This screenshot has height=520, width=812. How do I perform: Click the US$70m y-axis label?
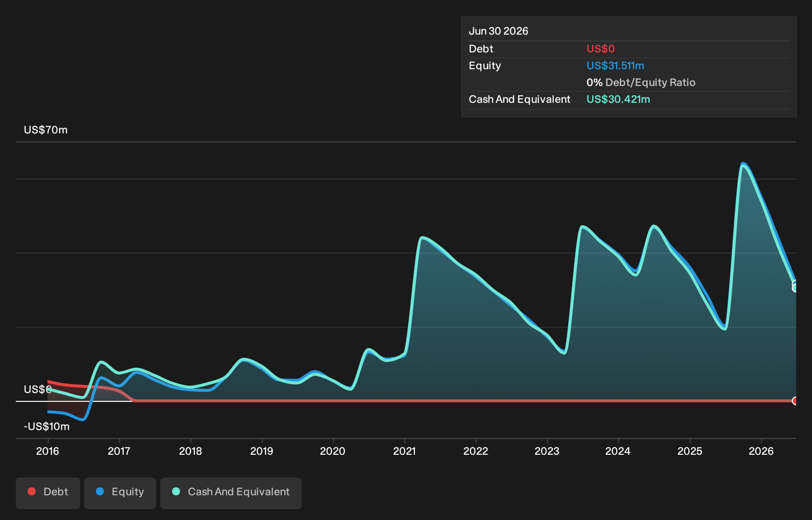45,130
